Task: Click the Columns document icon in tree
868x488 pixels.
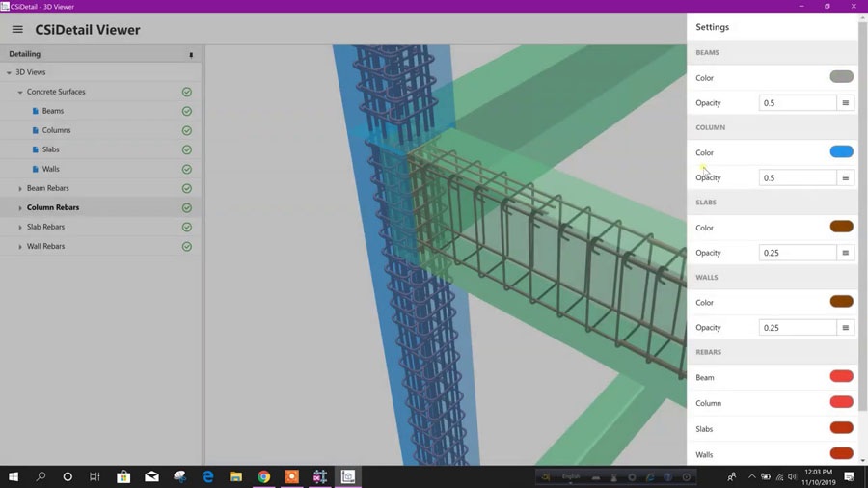Action: click(x=36, y=130)
